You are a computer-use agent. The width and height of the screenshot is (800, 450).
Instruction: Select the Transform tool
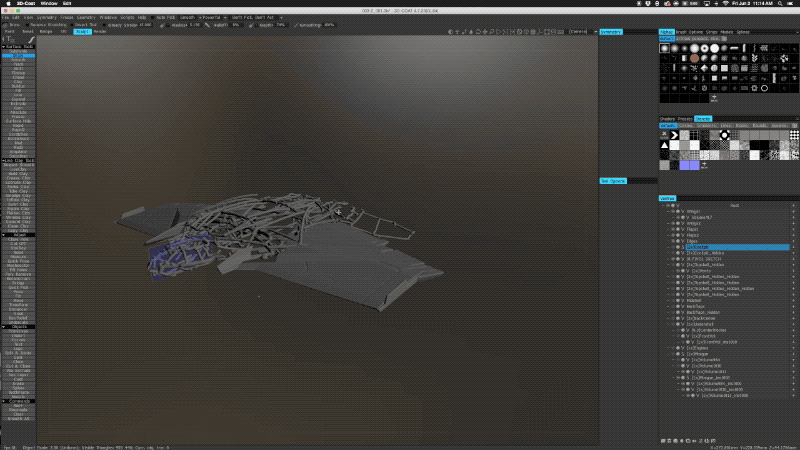click(x=18, y=305)
